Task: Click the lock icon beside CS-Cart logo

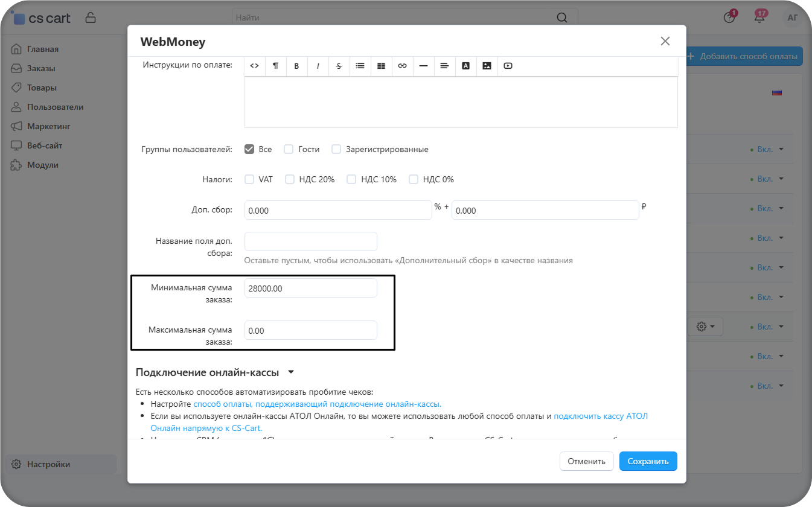Action: point(91,17)
